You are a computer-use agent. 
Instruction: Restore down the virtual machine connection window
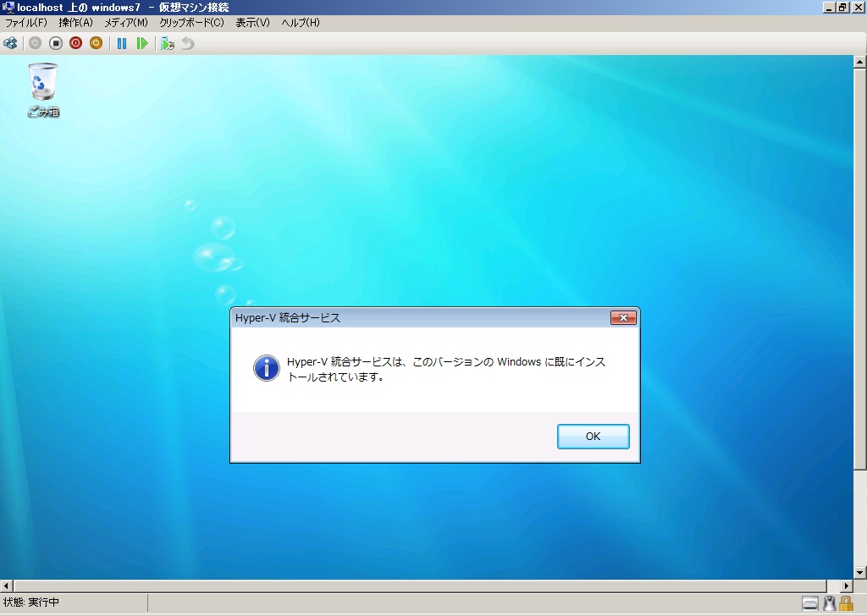(842, 7)
